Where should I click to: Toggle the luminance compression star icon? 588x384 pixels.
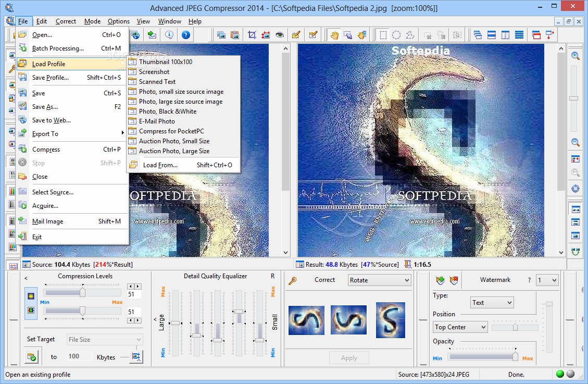[x=31, y=296]
